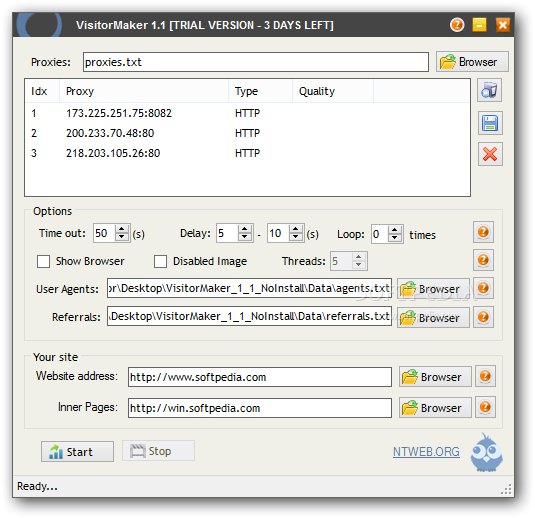Sort proxy list by Type column
This screenshot has height=518, width=535.
point(260,91)
